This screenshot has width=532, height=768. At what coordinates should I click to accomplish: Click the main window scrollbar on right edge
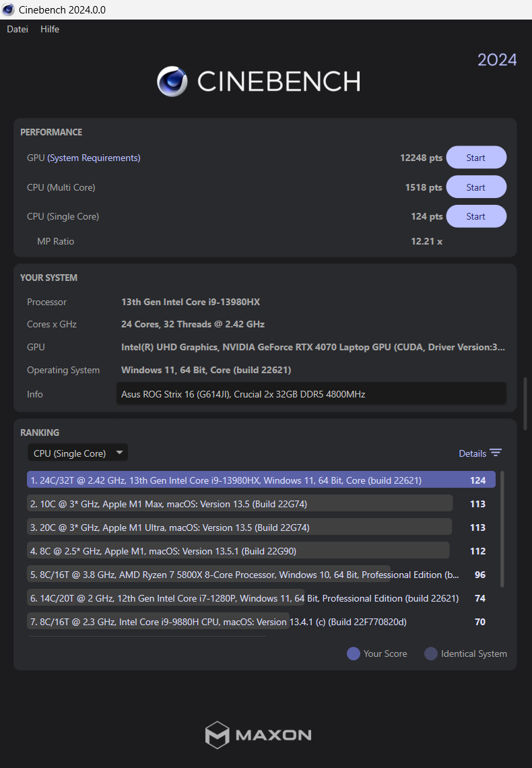pos(526,404)
